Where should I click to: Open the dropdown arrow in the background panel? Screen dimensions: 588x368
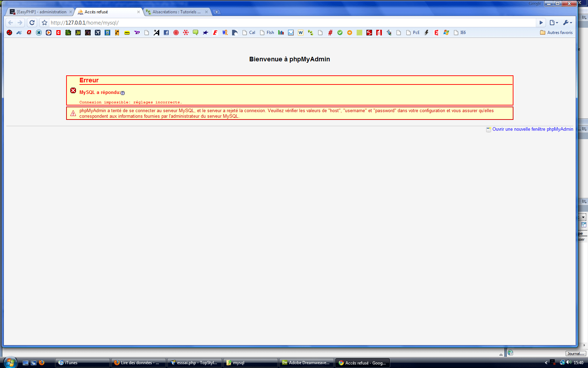point(583,217)
